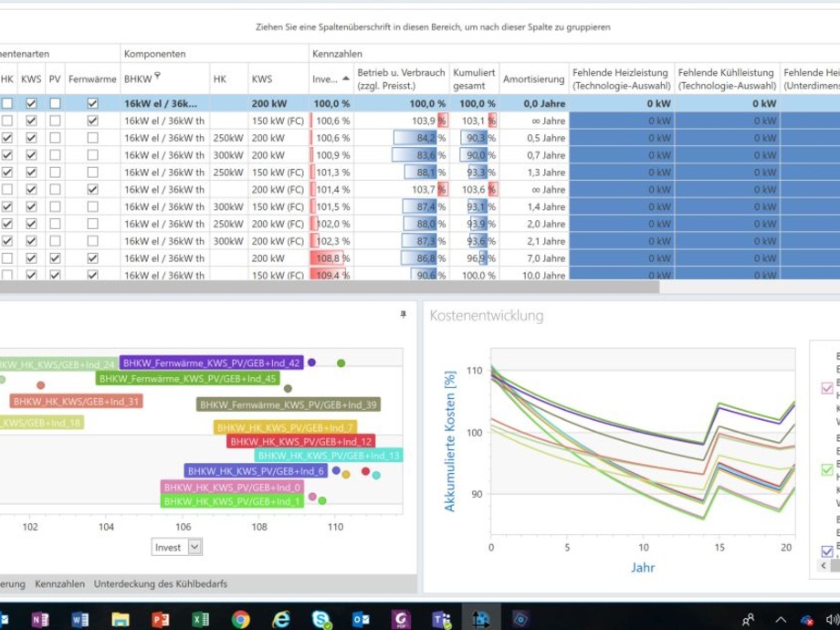Open Google Chrome from the taskbar
Image resolution: width=840 pixels, height=630 pixels.
coord(240,619)
